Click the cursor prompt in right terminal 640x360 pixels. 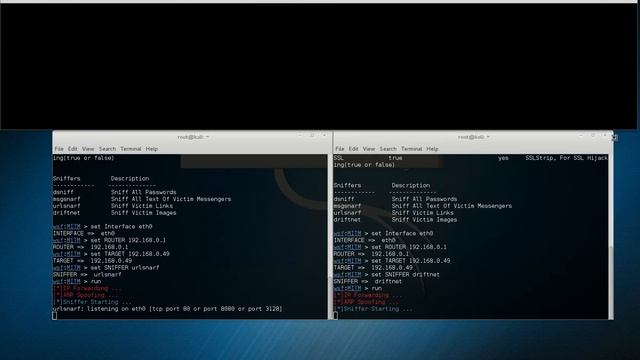[336, 316]
